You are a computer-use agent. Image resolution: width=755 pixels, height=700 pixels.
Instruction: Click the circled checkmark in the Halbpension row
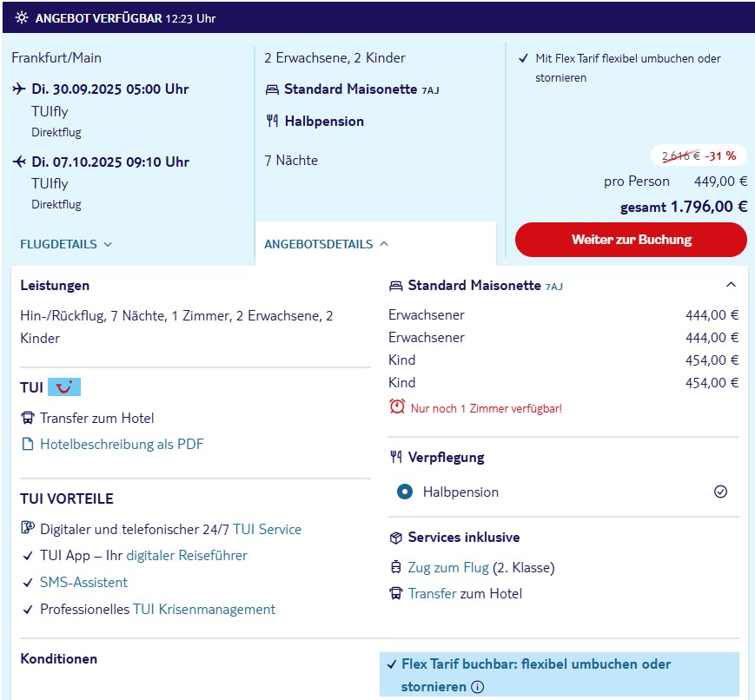tap(720, 492)
